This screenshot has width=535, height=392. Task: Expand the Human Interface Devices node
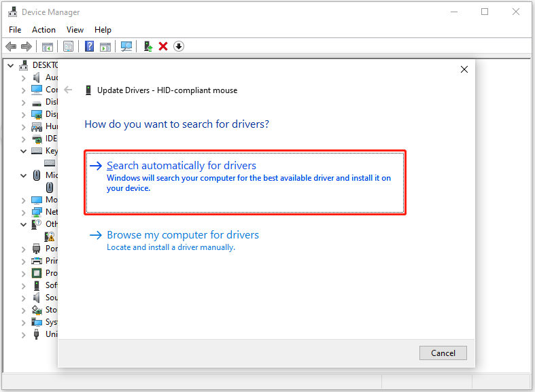(x=23, y=127)
